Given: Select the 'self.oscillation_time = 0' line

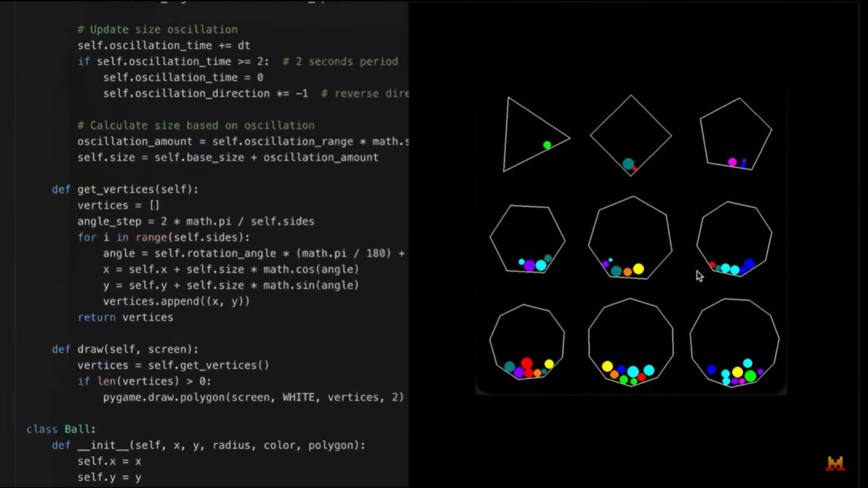Looking at the screenshot, I should [183, 78].
